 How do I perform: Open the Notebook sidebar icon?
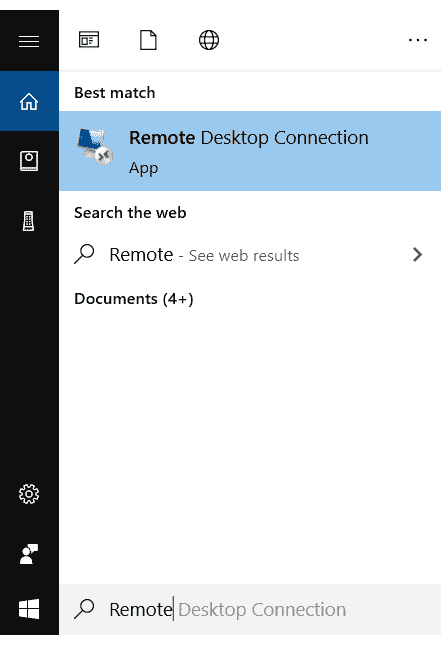tap(29, 161)
